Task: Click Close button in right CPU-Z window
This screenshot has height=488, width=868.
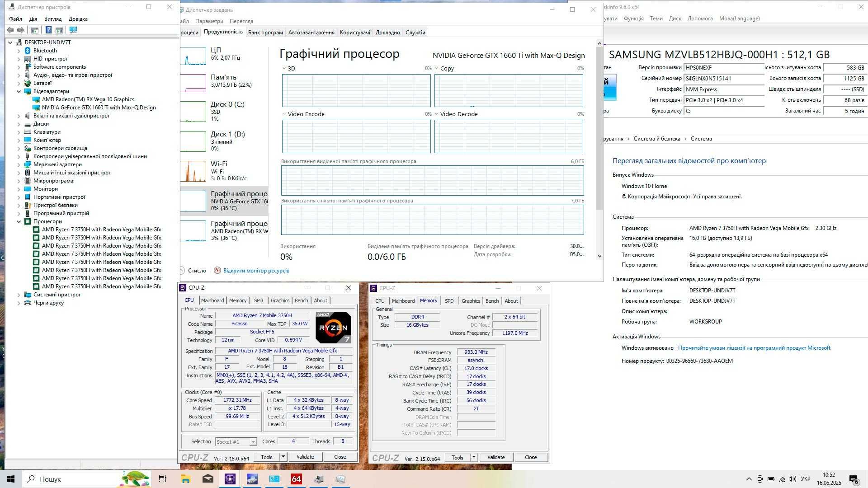Action: [531, 458]
